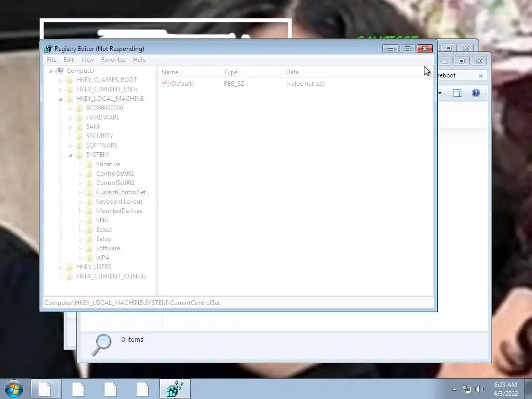Minimize the Registry Editor window
This screenshot has height=399, width=532.
click(x=390, y=49)
